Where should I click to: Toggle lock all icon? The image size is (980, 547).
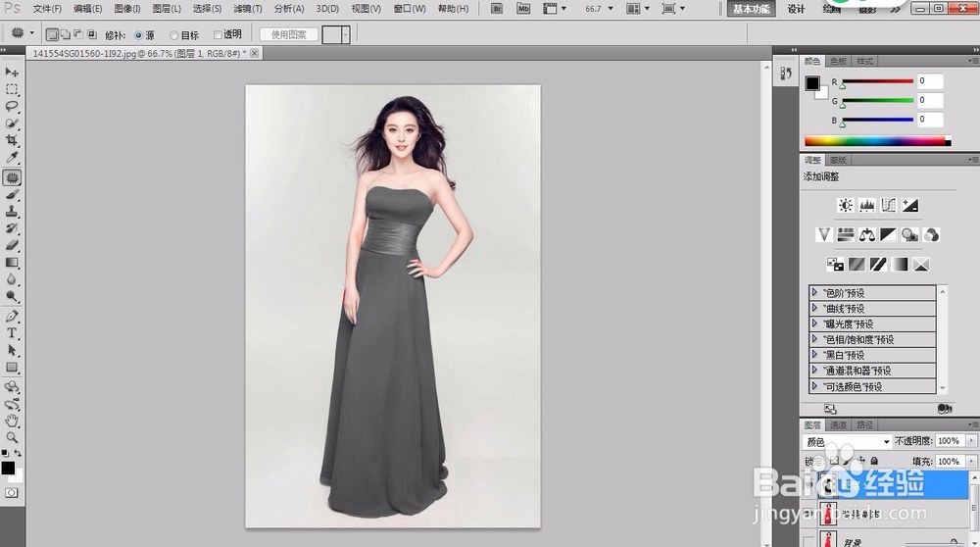point(874,461)
